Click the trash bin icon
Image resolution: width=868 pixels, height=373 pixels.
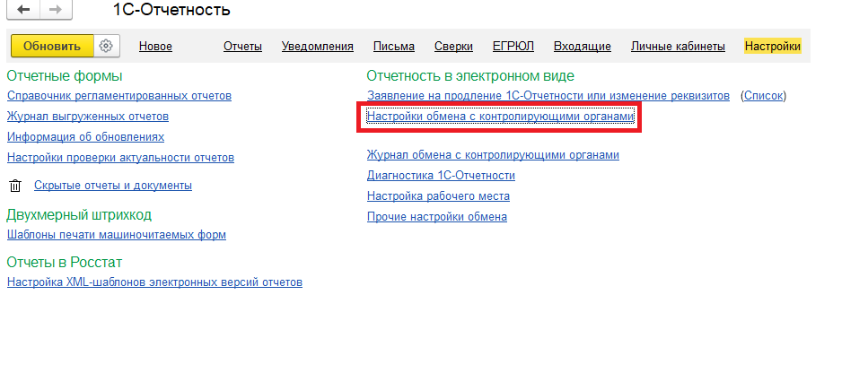click(14, 186)
